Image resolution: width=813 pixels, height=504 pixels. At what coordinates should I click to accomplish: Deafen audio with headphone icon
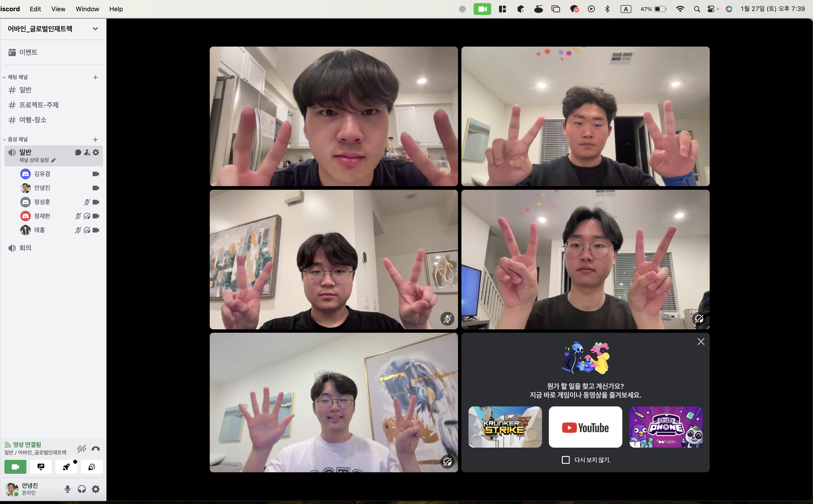[x=82, y=489]
